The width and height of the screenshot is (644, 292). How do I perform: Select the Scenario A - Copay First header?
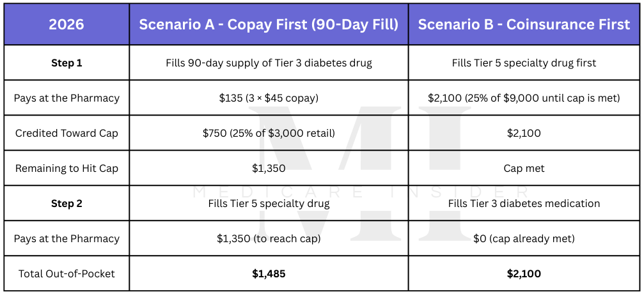[x=269, y=25]
